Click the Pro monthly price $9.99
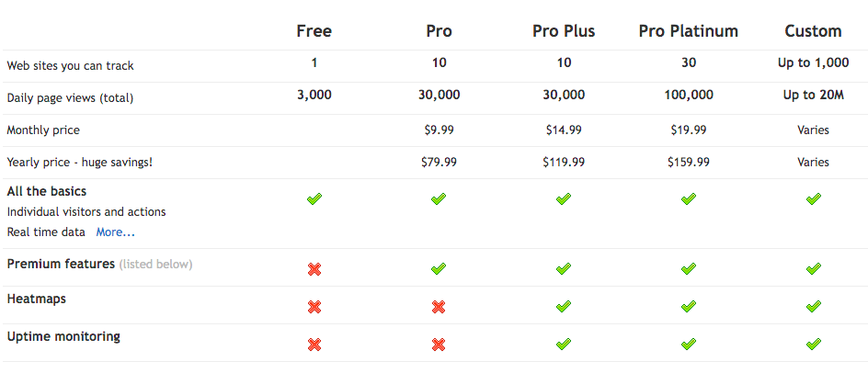This screenshot has width=868, height=373. (439, 130)
